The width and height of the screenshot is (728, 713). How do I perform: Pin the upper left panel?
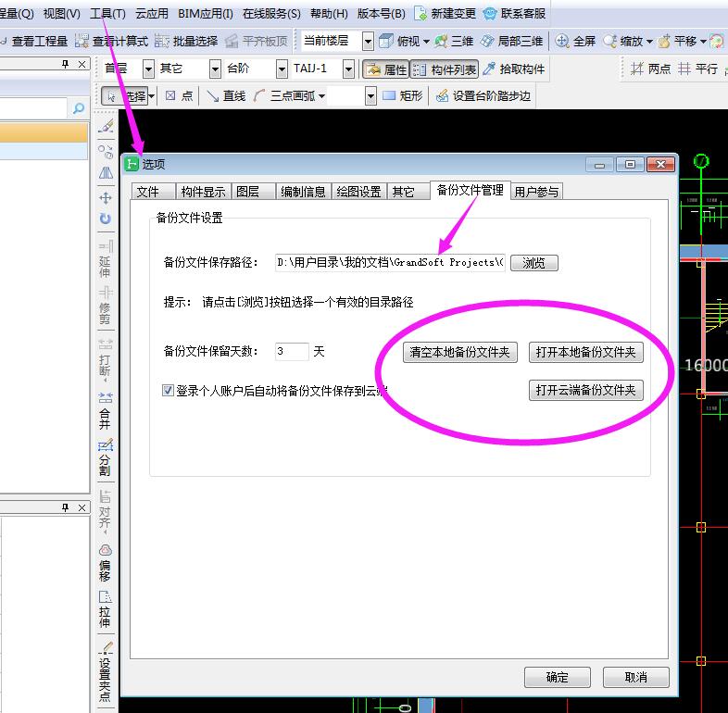(x=66, y=64)
